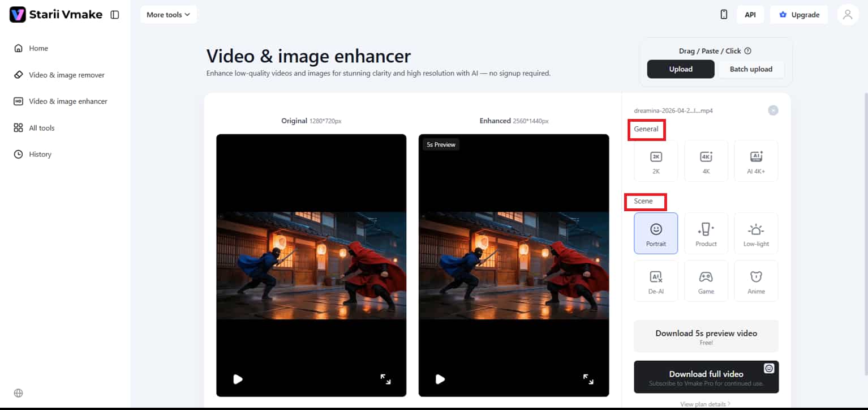The image size is (868, 410).
Task: Select the Game scene mode
Action: [x=706, y=281]
